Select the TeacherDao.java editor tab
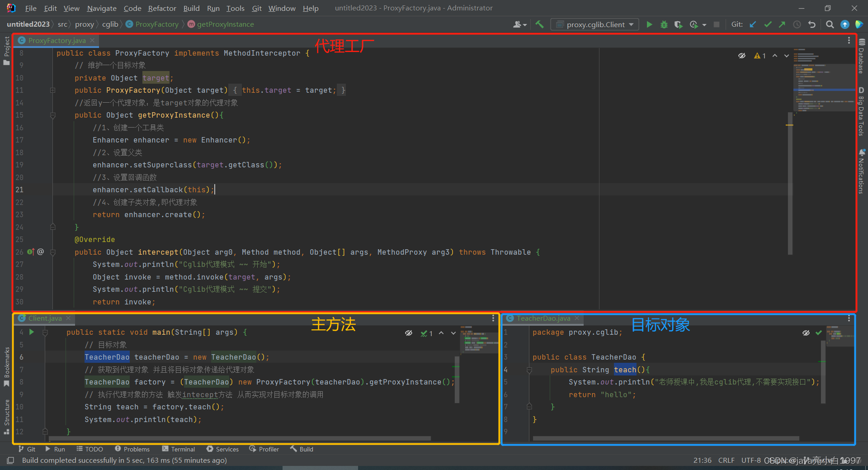Screen dimensions: 868x470 (x=543, y=318)
